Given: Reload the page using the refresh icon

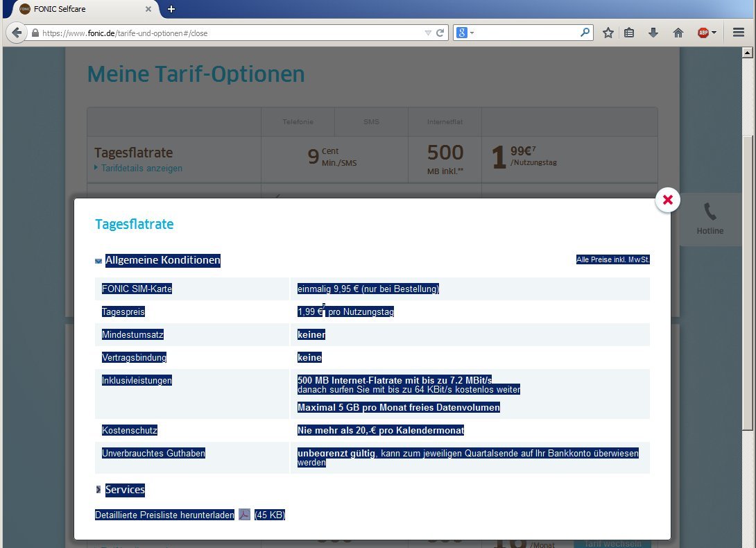Looking at the screenshot, I should point(440,33).
